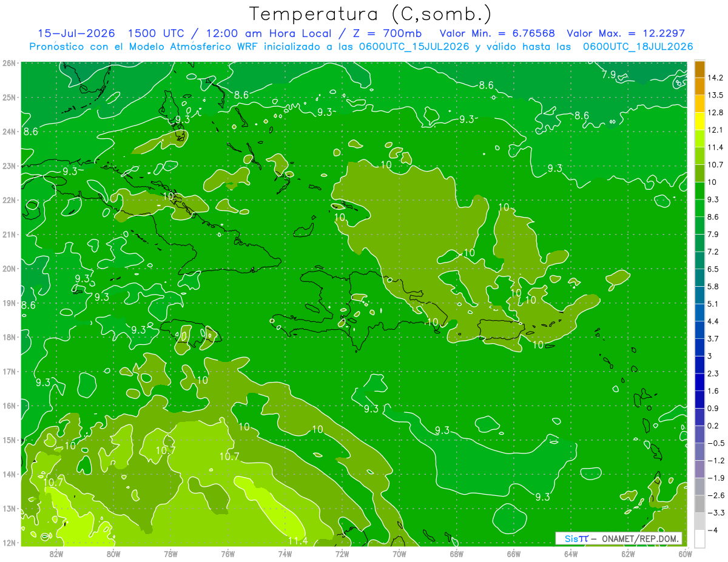Click the '-1.2' value on the colorbar legend

(x=716, y=460)
